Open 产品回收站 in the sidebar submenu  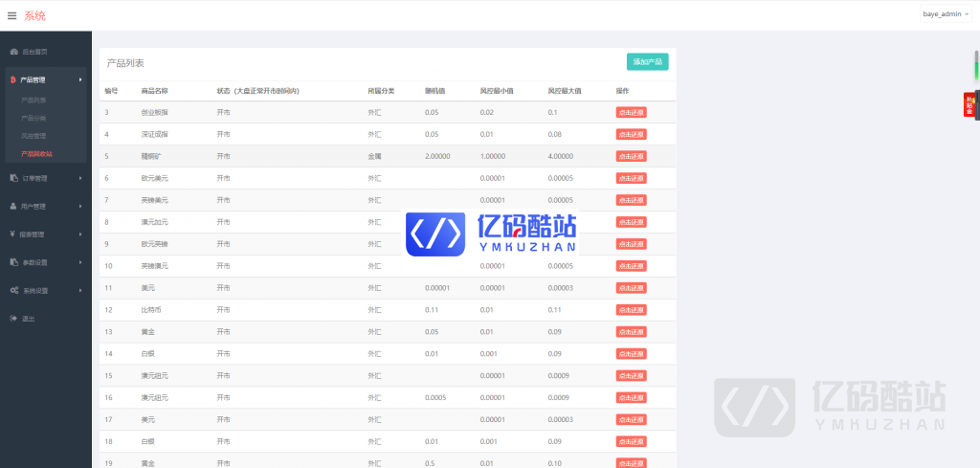37,154
